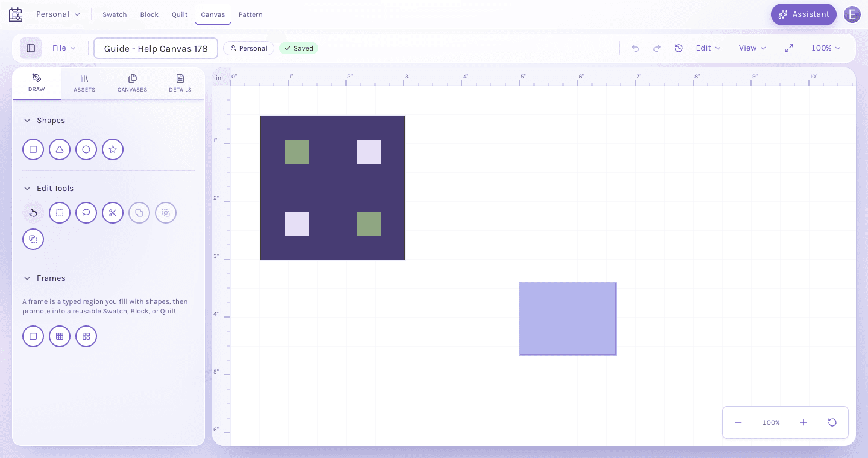Choose the dashed rectangle marquee select tool
This screenshot has height=458, width=868.
[60, 213]
